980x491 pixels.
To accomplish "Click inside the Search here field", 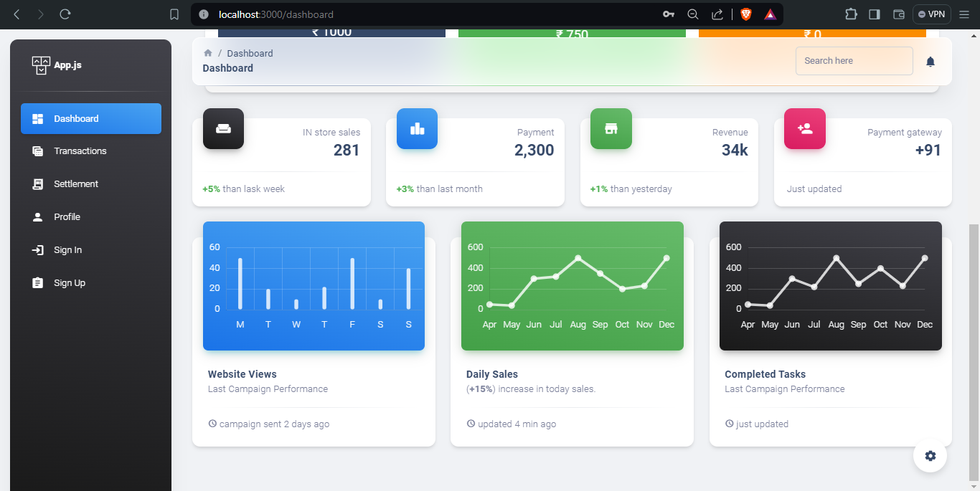I will pos(854,61).
